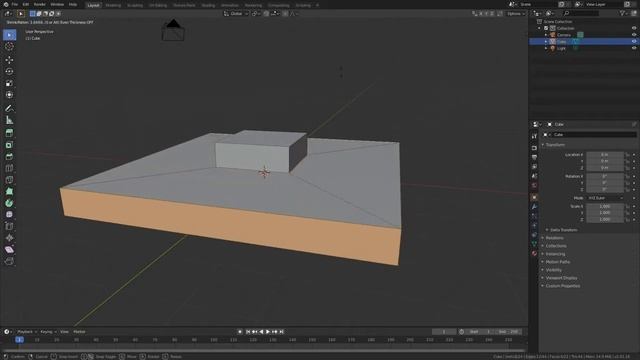Switch to the Shading workspace tab
This screenshot has width=640, height=360.
(x=208, y=5)
